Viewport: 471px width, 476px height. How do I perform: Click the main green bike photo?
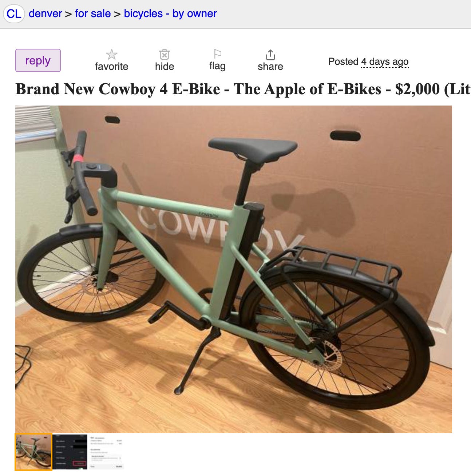pos(234,269)
